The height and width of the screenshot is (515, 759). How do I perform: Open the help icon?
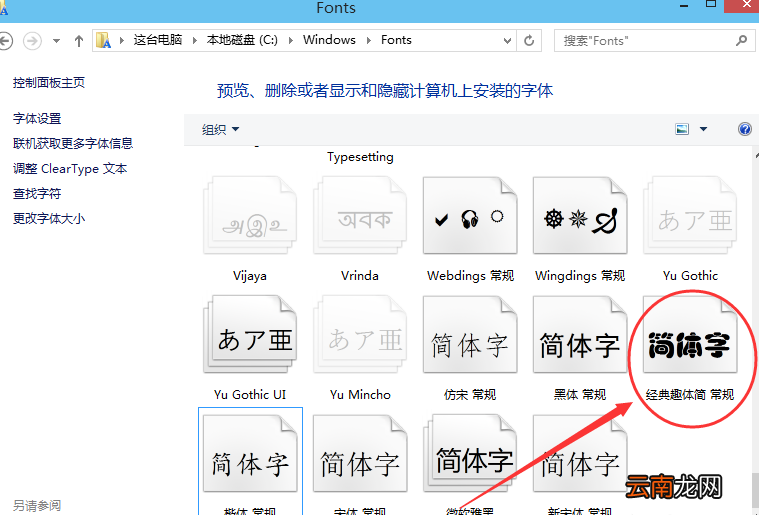click(x=744, y=129)
